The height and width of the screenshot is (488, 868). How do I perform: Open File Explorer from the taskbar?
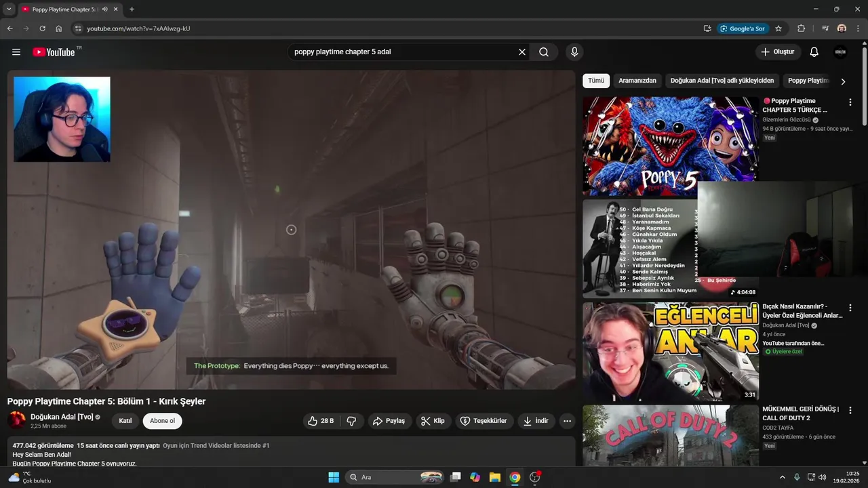[x=495, y=477]
